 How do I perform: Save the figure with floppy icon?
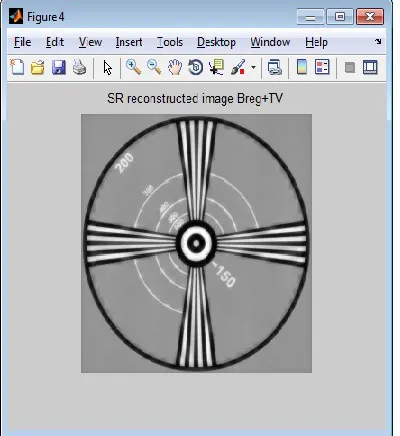[59, 67]
